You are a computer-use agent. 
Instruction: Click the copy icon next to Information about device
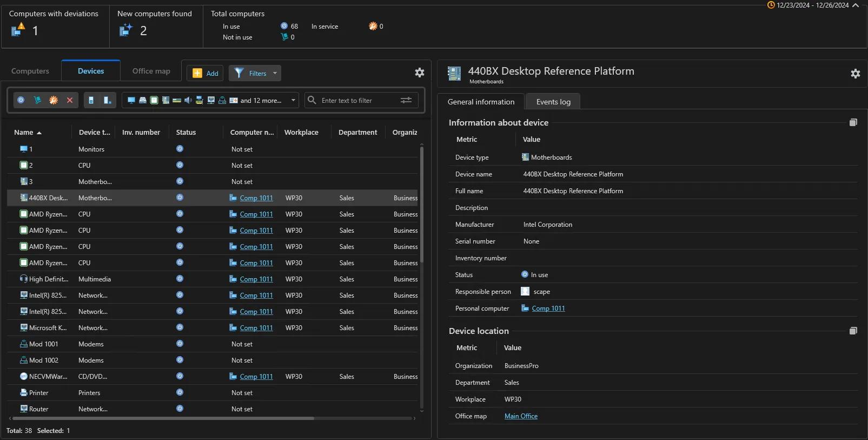coord(853,123)
